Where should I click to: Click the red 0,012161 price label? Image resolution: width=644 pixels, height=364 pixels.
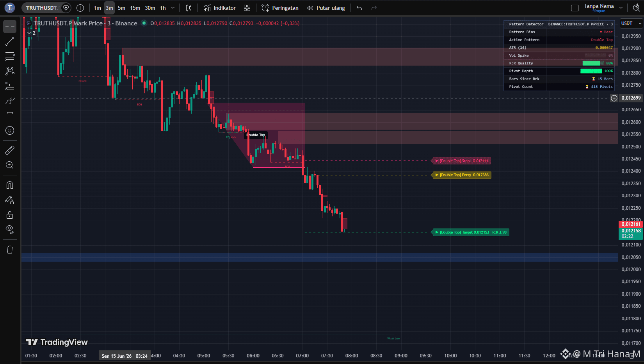click(631, 224)
